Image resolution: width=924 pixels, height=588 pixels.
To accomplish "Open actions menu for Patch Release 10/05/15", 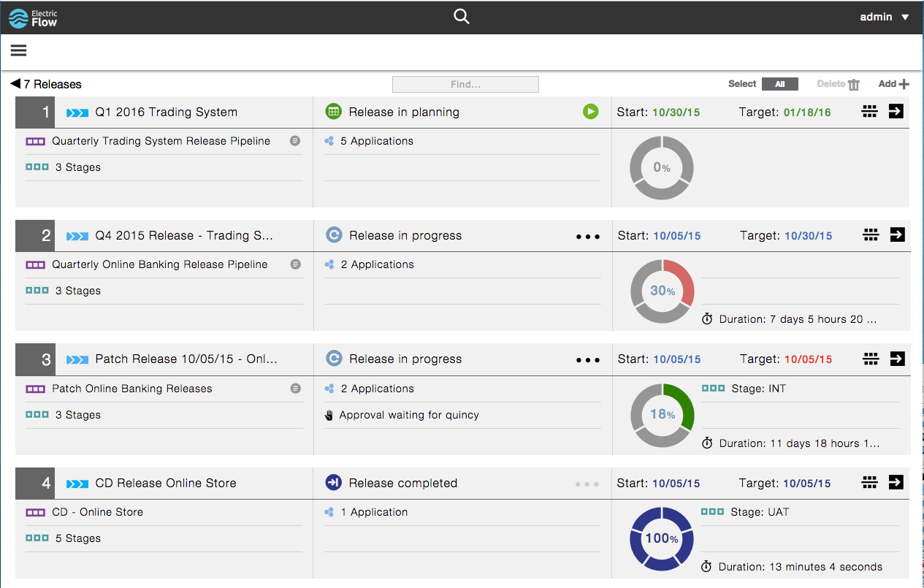I will [x=588, y=359].
